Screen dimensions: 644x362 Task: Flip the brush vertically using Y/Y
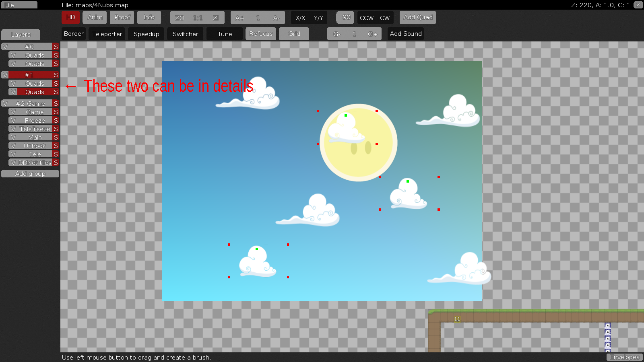318,18
